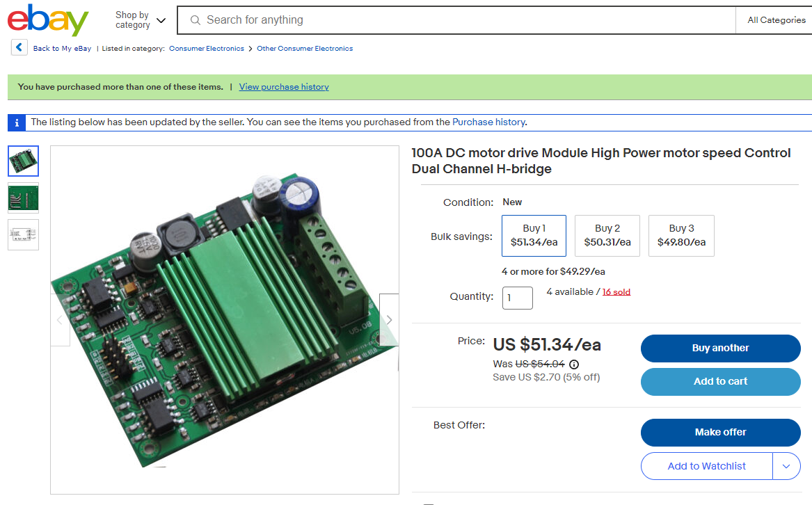This screenshot has height=505, width=812.
Task: Click the search magnifier icon
Action: pos(196,20)
